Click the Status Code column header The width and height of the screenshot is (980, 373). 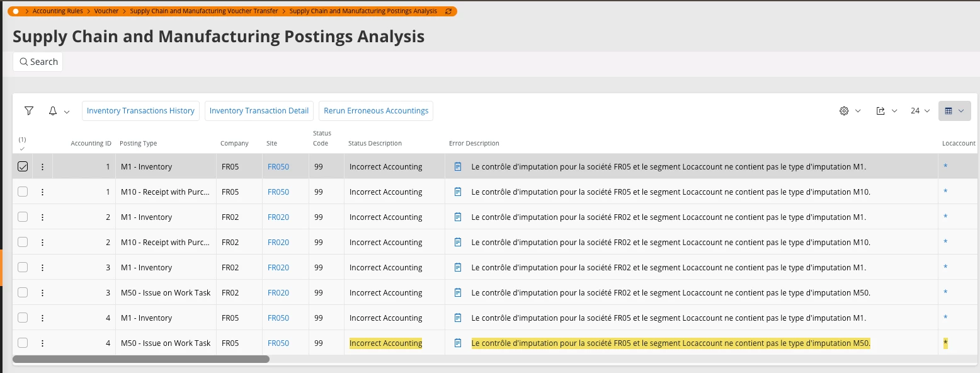click(x=322, y=139)
